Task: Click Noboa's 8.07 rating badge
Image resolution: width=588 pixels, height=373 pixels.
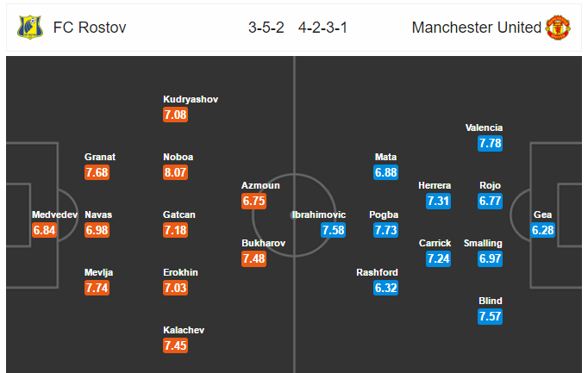Action: point(175,173)
